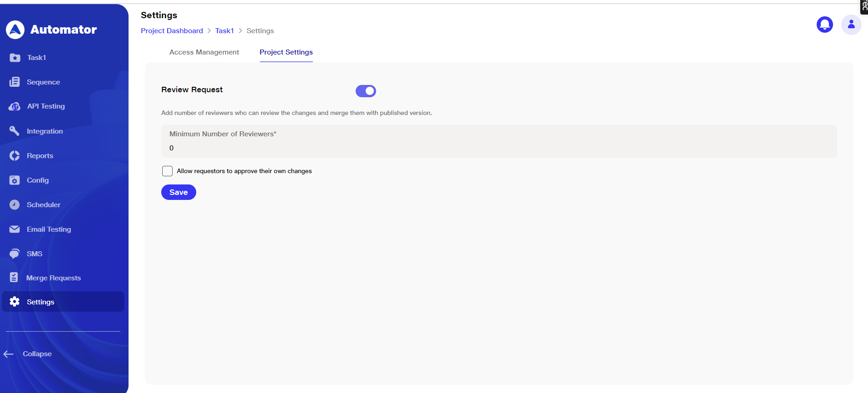The image size is (868, 393).
Task: Click the Integration wrench icon
Action: (x=15, y=131)
